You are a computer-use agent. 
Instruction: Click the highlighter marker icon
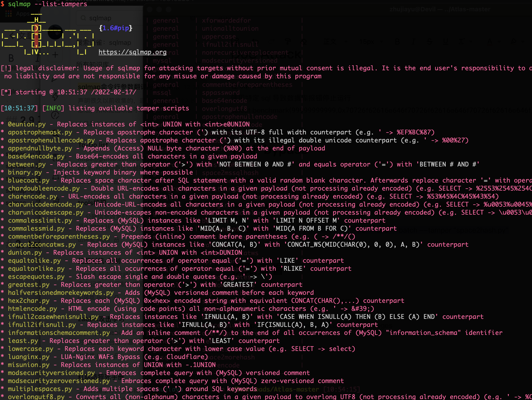[513, 41]
